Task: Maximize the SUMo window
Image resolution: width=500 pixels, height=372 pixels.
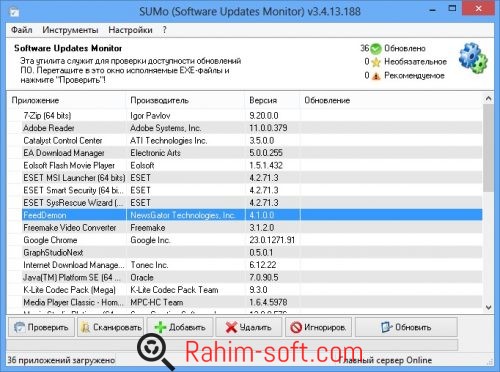Action: point(452,9)
